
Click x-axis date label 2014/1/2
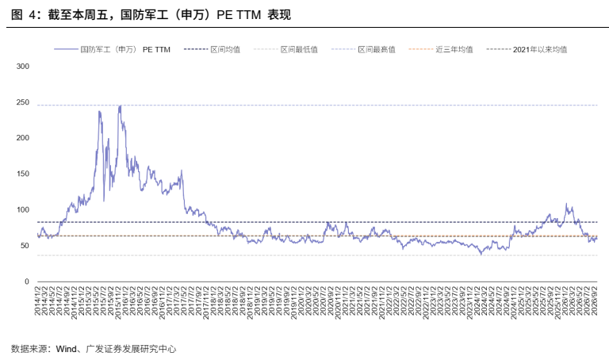point(38,301)
